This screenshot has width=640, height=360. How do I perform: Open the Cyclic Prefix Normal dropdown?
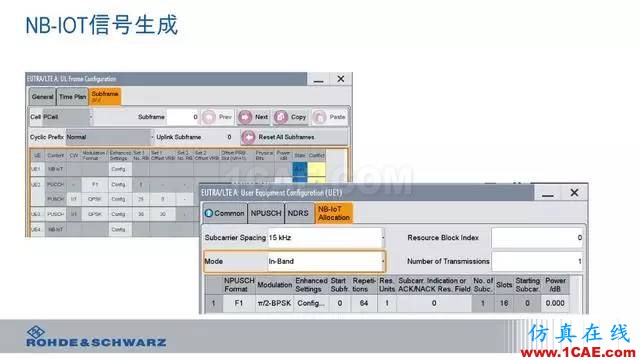coord(109,137)
